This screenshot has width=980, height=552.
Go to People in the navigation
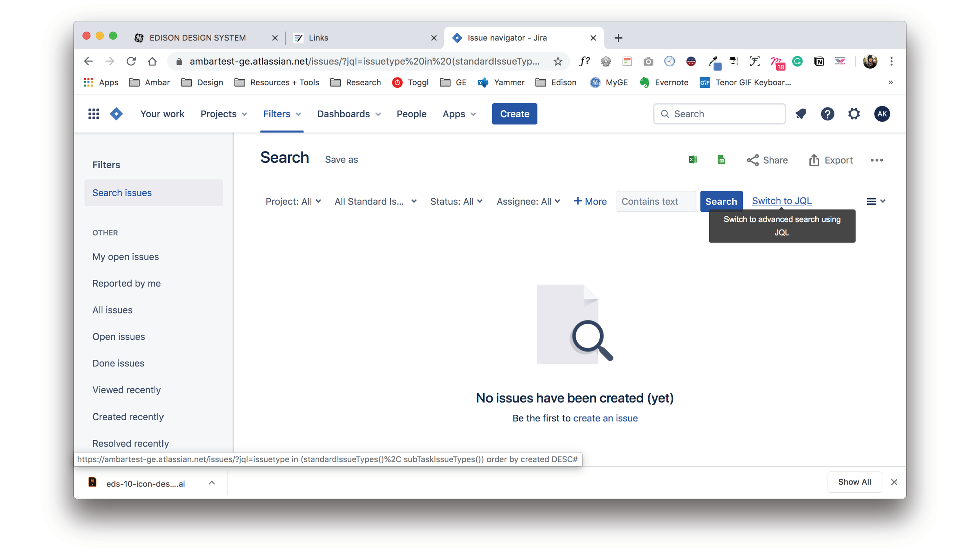click(411, 114)
